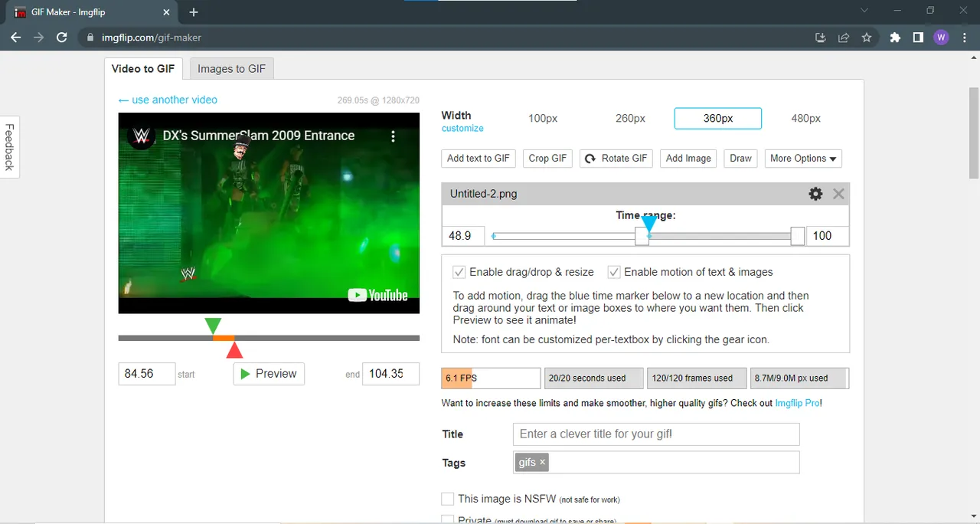The height and width of the screenshot is (524, 980).
Task: Select the GIF Maker - Imgflip browser tab
Action: click(91, 12)
